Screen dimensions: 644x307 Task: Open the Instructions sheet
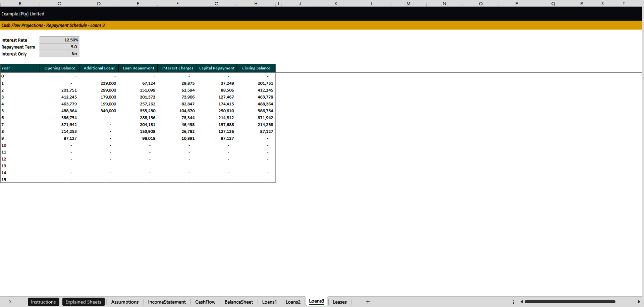[43, 302]
